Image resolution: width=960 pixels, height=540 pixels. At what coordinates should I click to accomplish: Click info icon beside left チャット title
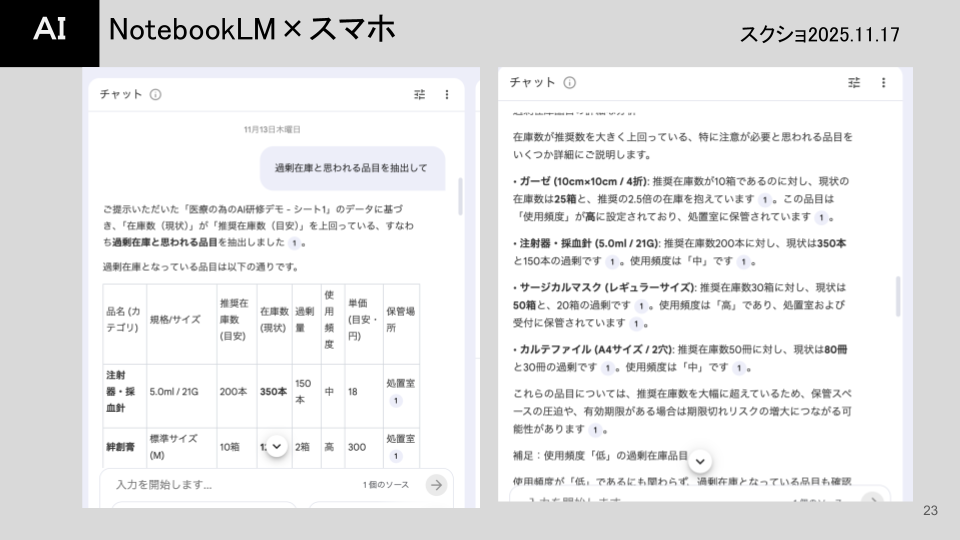coord(156,95)
